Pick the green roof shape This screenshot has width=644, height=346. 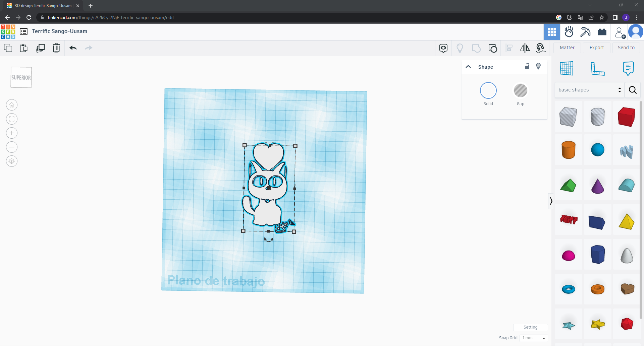(x=568, y=186)
